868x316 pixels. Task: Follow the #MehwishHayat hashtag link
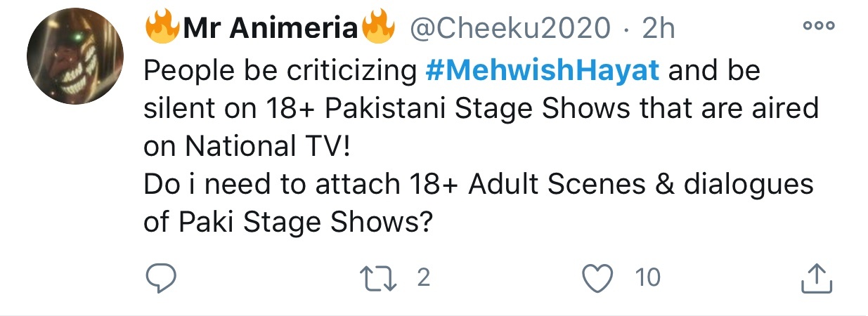coord(545,70)
